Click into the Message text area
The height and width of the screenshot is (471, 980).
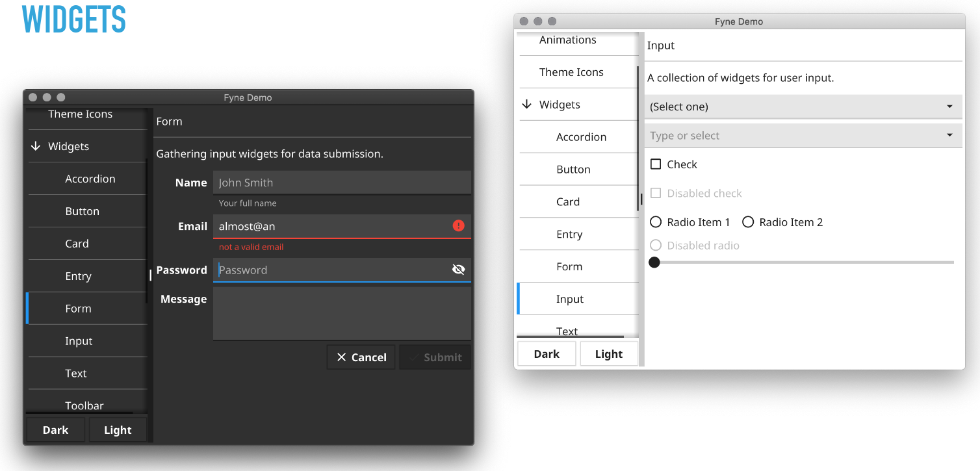point(341,313)
